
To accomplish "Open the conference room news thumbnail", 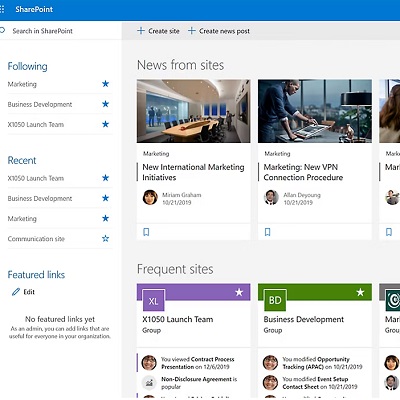I will [x=193, y=111].
